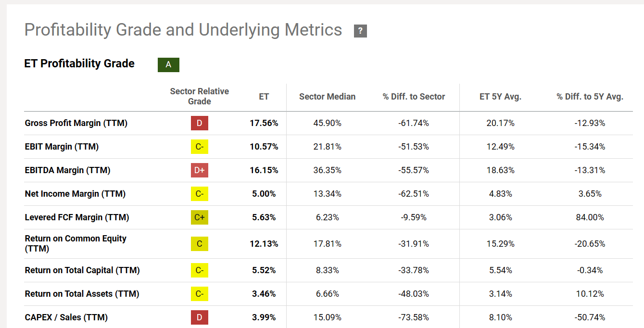Click the C+ grade badge for Levered FCF Margin
Screen dimensions: 644x328
click(200, 217)
